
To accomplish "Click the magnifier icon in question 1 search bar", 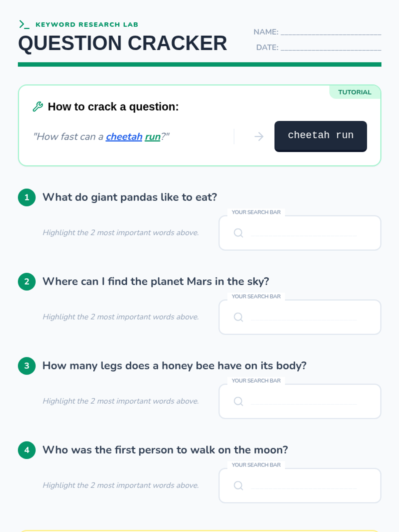I will pyautogui.click(x=238, y=233).
